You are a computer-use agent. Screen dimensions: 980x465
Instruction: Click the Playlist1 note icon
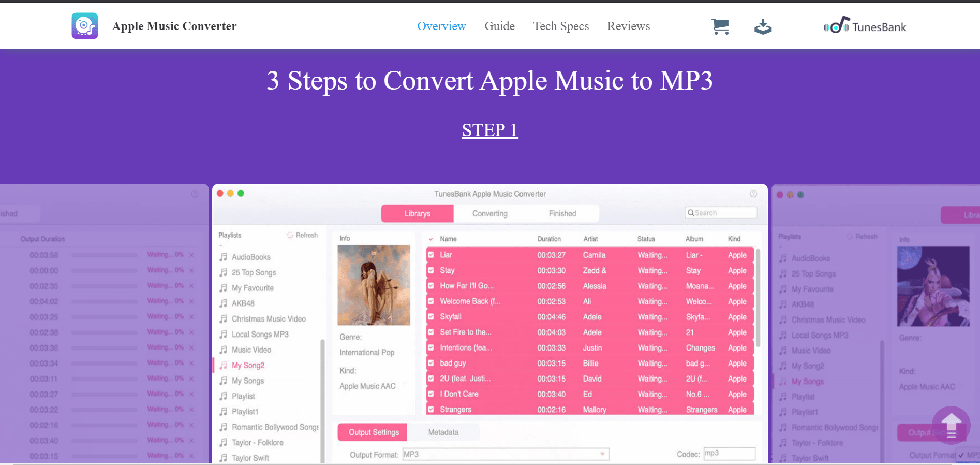point(223,412)
